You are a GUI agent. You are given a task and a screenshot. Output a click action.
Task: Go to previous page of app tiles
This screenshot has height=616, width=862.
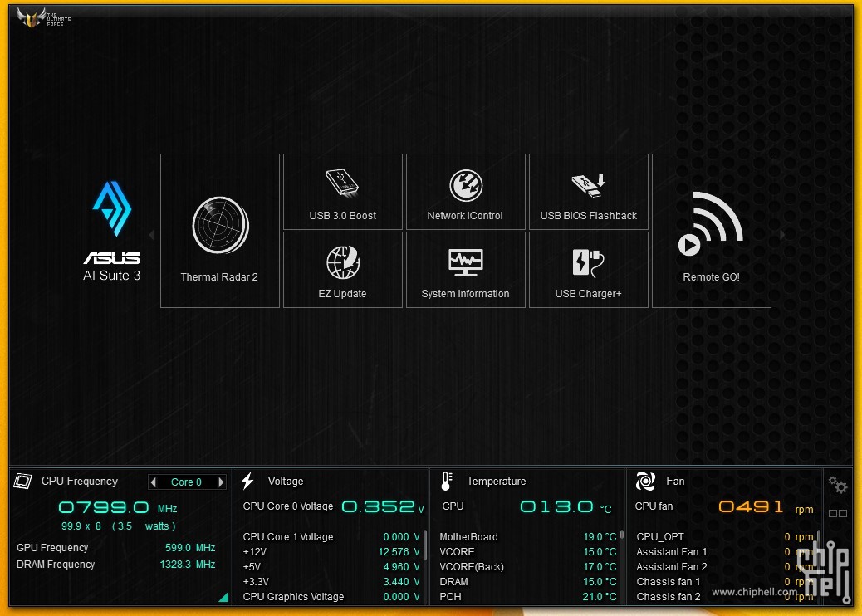click(x=152, y=235)
